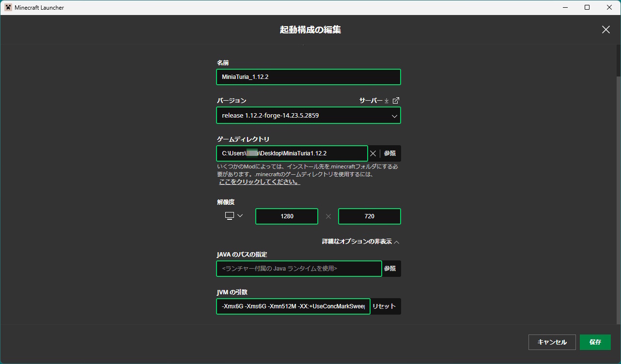Click the JVM の引数 input field

pos(293,306)
